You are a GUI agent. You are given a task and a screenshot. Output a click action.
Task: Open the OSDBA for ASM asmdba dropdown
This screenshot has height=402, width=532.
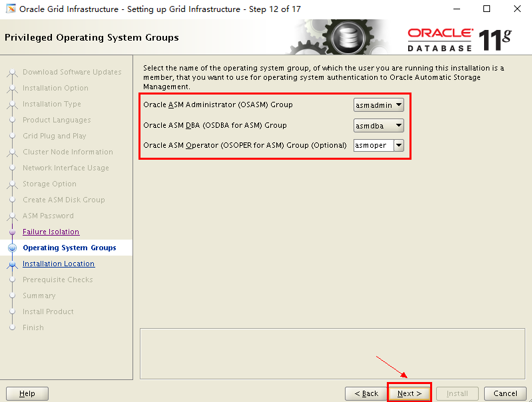pyautogui.click(x=379, y=126)
